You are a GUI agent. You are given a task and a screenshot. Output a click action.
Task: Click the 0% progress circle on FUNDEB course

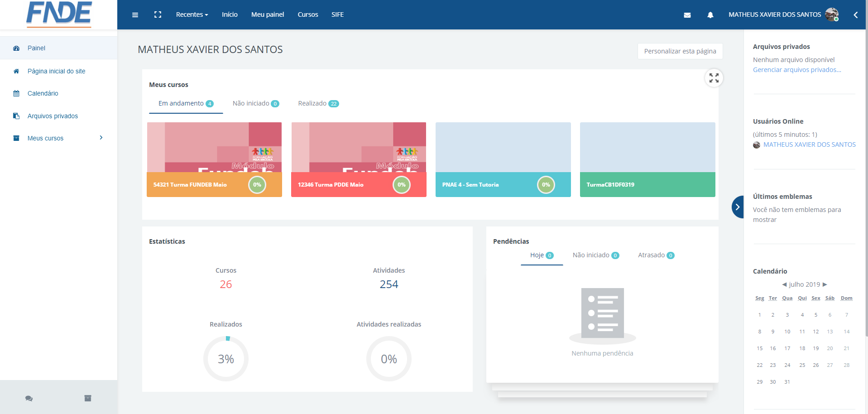(257, 185)
